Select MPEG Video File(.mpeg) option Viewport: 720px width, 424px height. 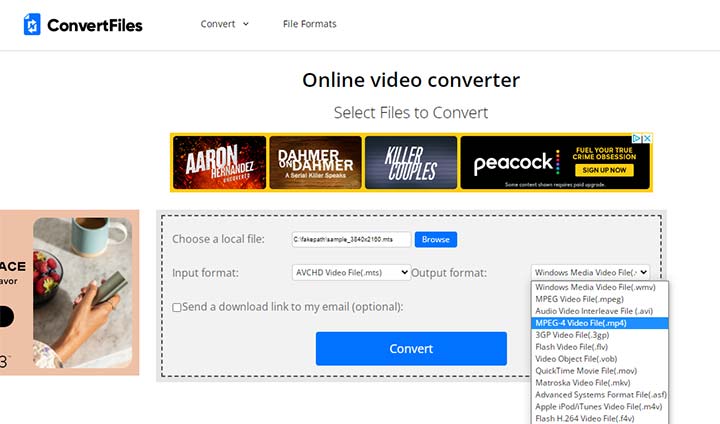click(600, 299)
